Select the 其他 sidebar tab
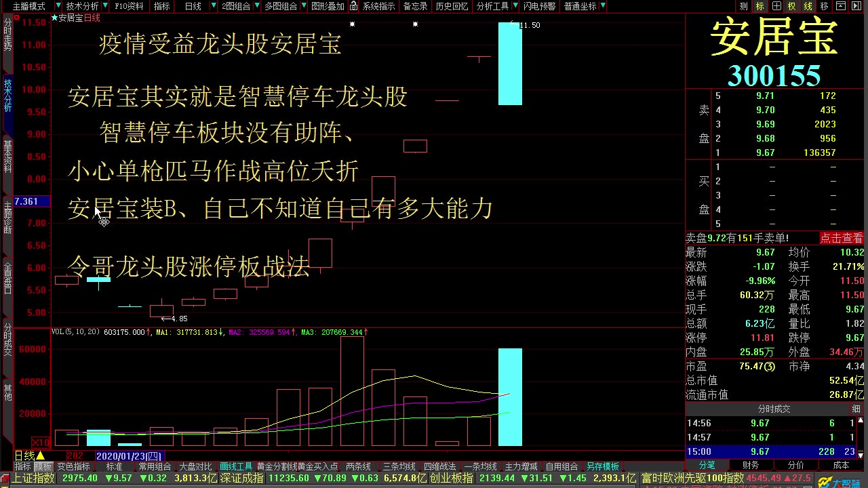The height and width of the screenshot is (488, 868). [7, 392]
